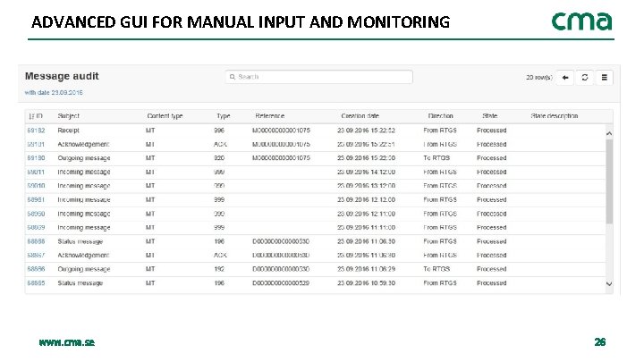Click the back arrow button
The height and width of the screenshot is (362, 644).
point(565,78)
